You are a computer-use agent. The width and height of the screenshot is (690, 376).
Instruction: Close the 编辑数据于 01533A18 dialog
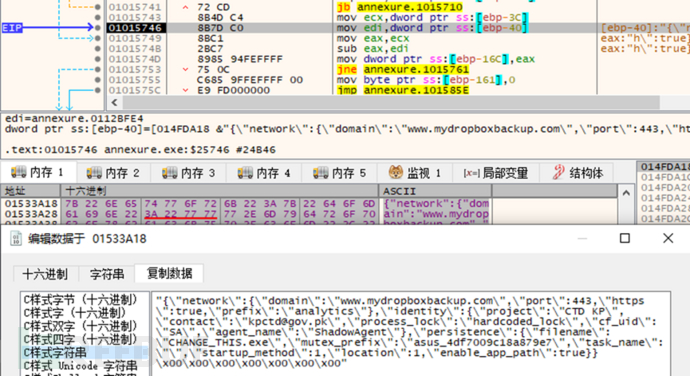click(668, 238)
